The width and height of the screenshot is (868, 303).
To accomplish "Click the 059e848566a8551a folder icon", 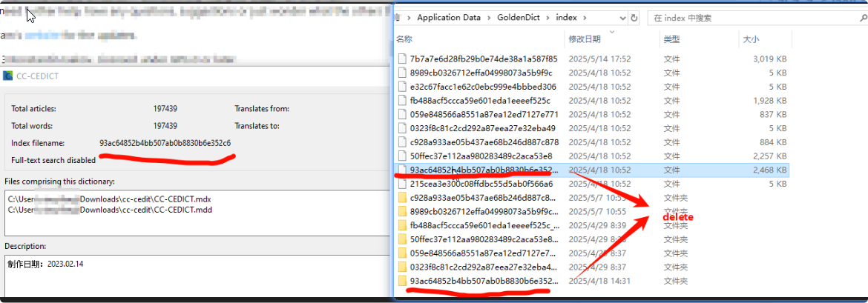I will [402, 253].
